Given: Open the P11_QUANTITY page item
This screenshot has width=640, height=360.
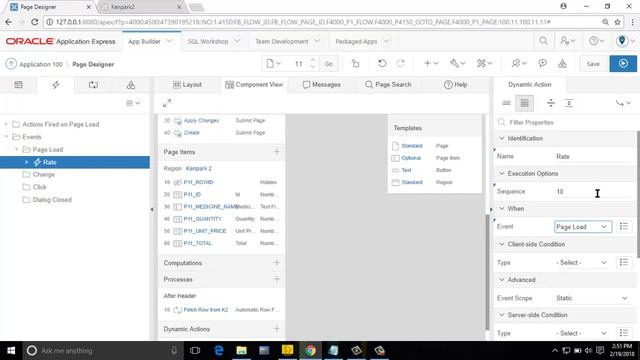Looking at the screenshot, I should pos(202,219).
